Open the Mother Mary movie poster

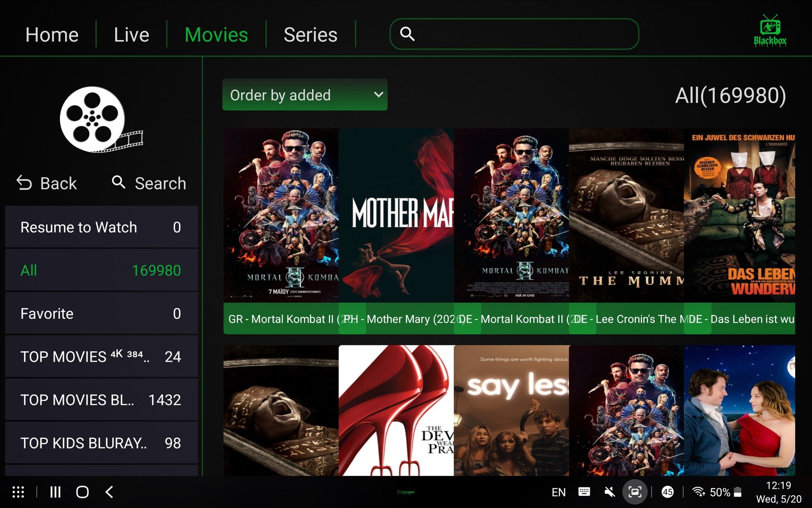pyautogui.click(x=396, y=216)
